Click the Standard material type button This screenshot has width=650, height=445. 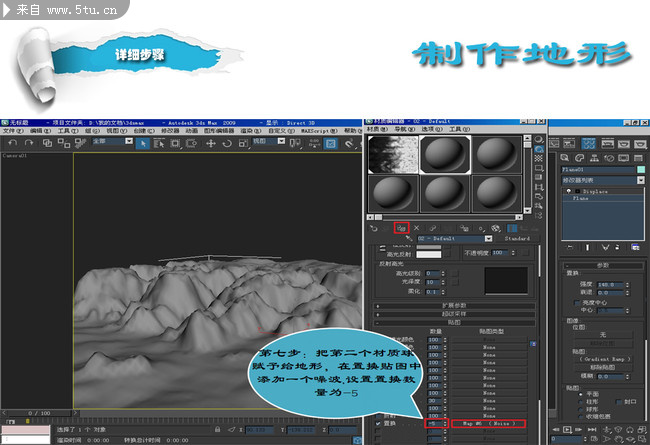point(519,239)
